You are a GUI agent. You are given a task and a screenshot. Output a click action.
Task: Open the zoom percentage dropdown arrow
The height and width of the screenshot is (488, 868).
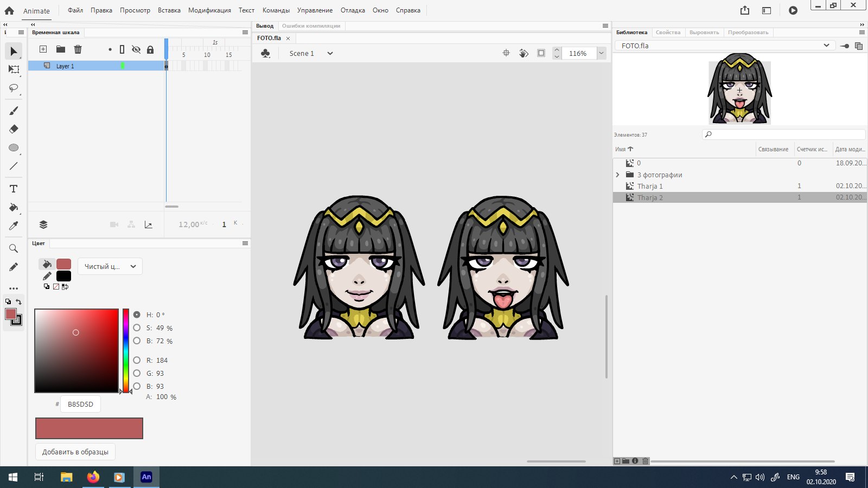[x=601, y=53]
